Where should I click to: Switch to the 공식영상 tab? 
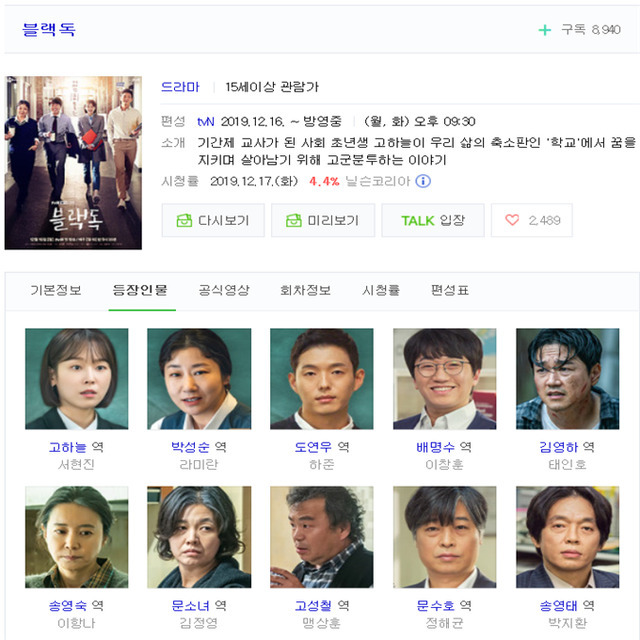pos(224,290)
